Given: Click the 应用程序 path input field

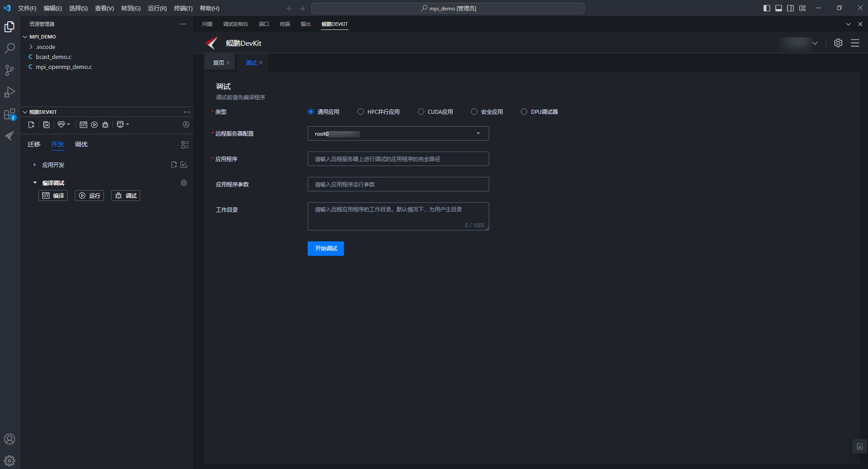Looking at the screenshot, I should [398, 159].
